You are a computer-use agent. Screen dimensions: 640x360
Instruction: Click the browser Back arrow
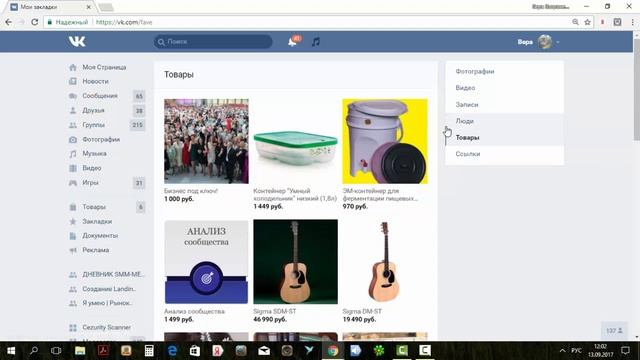point(9,22)
